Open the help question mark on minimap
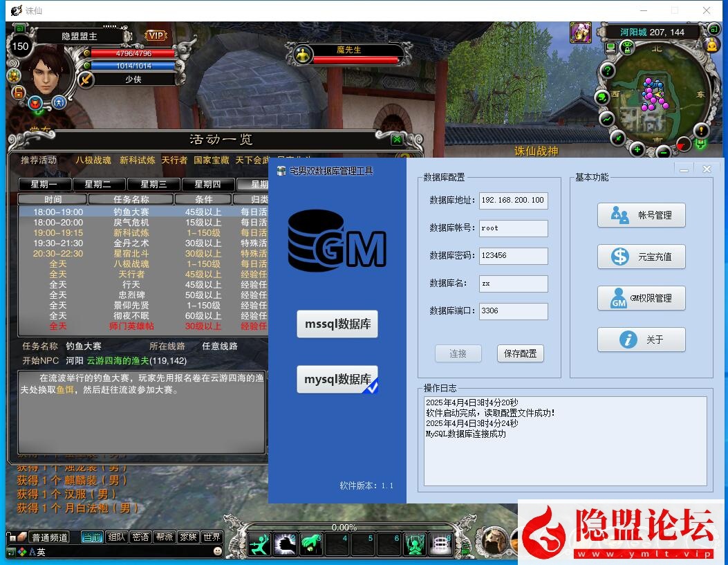 [607, 71]
